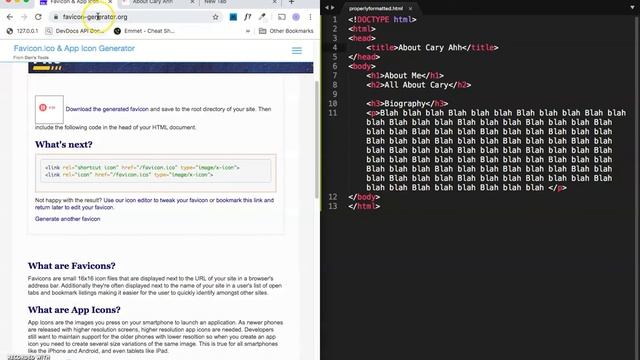This screenshot has height=360, width=640.
Task: Click the editor tab forward arrow
Action: (x=333, y=8)
